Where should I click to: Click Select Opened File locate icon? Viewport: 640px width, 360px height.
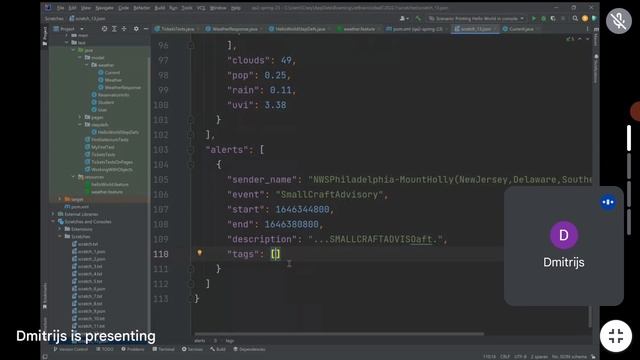(104, 29)
